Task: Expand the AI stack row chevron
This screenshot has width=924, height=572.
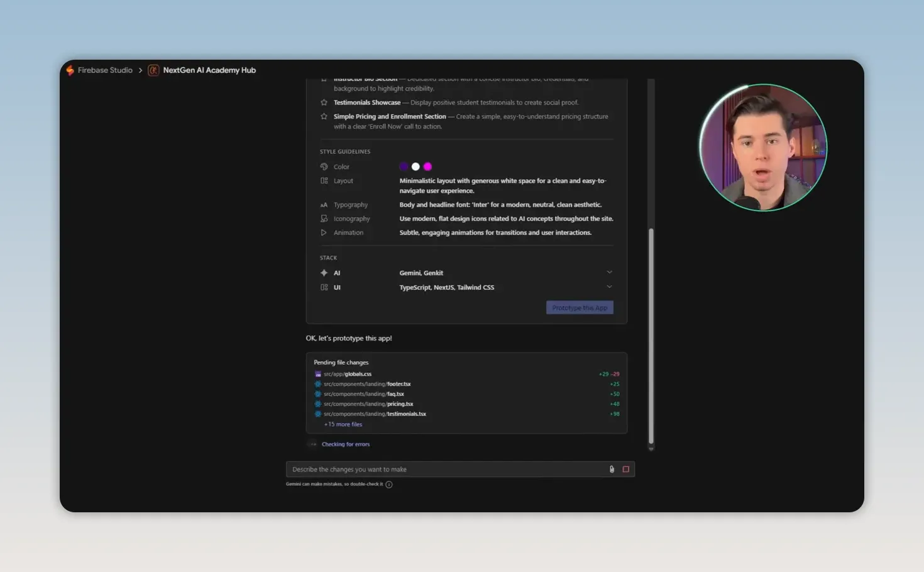Action: (x=609, y=272)
